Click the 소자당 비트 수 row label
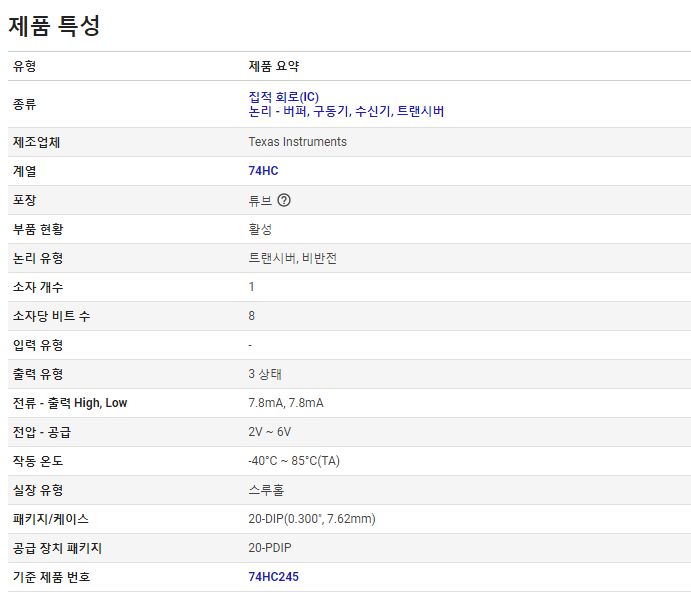Image resolution: width=691 pixels, height=603 pixels. click(x=50, y=316)
